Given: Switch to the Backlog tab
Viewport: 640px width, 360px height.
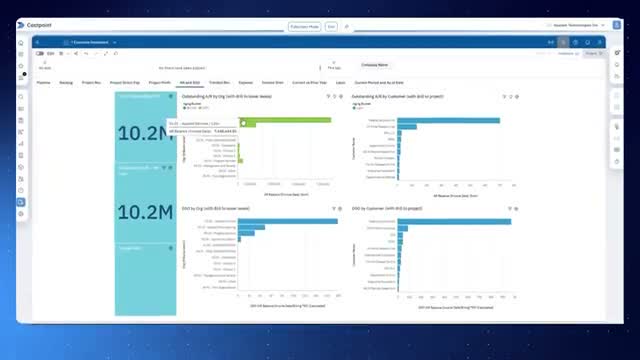Looking at the screenshot, I should [66, 82].
